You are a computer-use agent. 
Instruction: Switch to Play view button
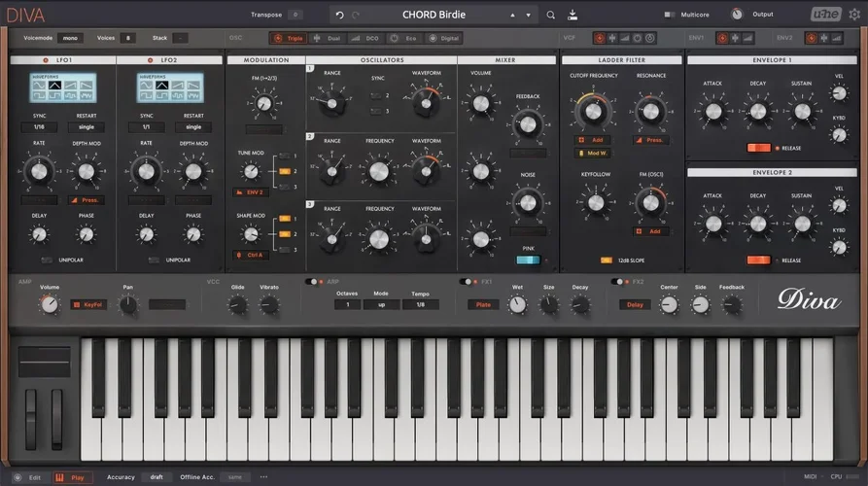73,477
